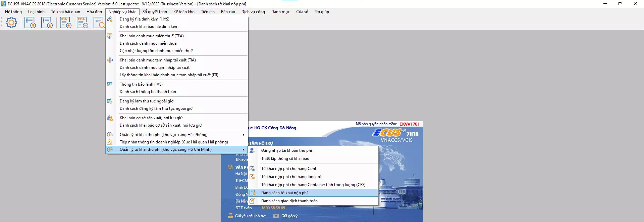This screenshot has width=644, height=222.
Task: Click the icon beside Khai báo danh mục tạm nhập tái xuất
Action: tap(110, 60)
